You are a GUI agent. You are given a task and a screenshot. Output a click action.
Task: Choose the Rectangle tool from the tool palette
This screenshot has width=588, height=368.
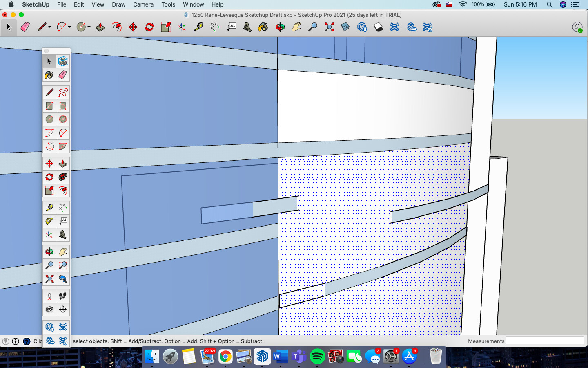click(49, 105)
